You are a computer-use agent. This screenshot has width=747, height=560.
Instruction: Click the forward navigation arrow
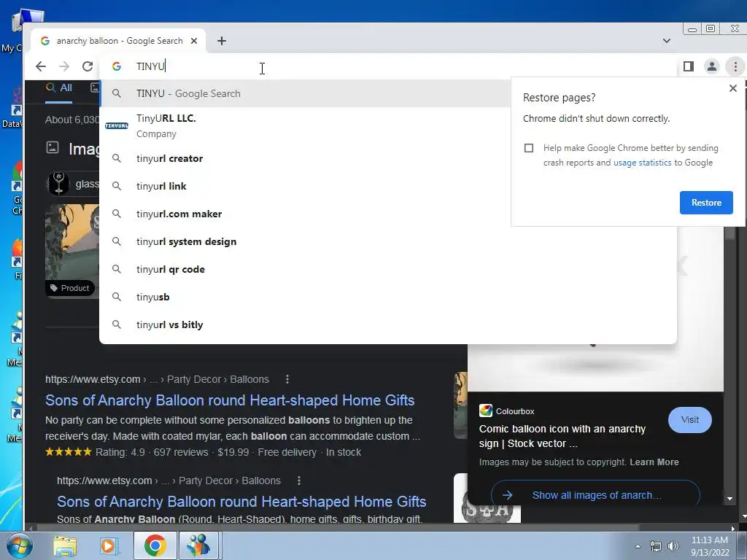click(x=64, y=66)
